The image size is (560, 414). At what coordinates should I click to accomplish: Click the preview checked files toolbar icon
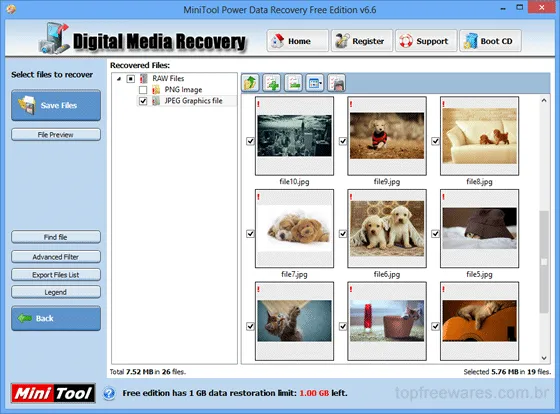pyautogui.click(x=336, y=83)
